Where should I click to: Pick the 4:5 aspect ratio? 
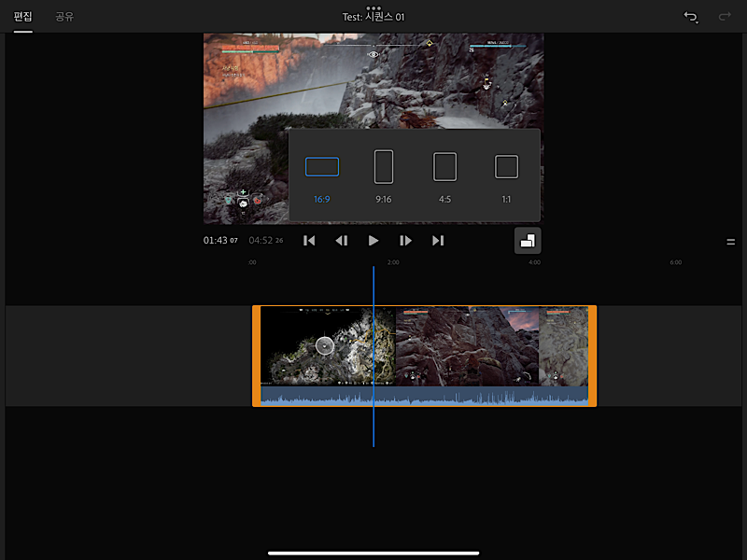tap(445, 178)
